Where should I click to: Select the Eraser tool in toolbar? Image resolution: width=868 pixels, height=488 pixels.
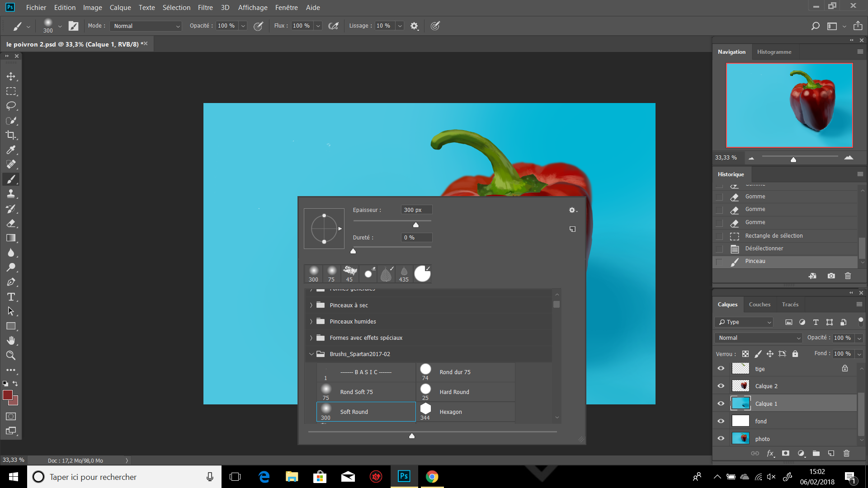click(x=11, y=223)
